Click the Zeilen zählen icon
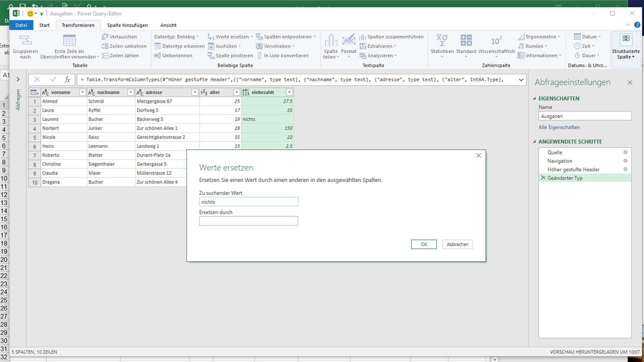 pyautogui.click(x=105, y=55)
